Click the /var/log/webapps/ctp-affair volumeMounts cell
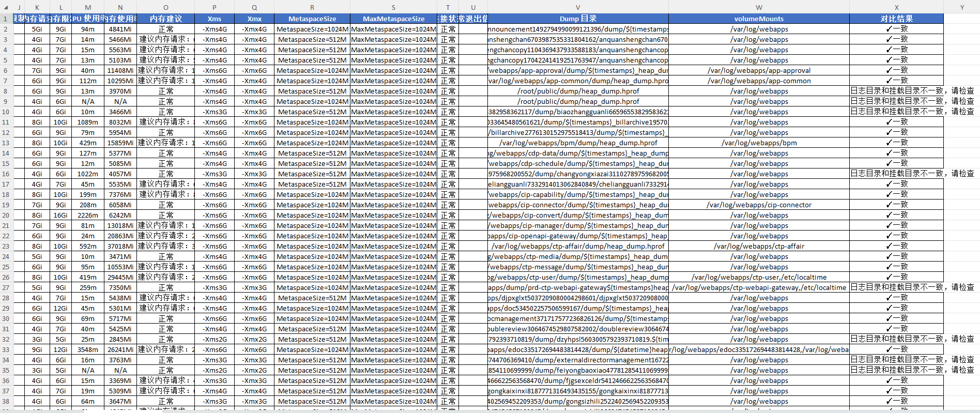The width and height of the screenshot is (980, 413). [759, 246]
